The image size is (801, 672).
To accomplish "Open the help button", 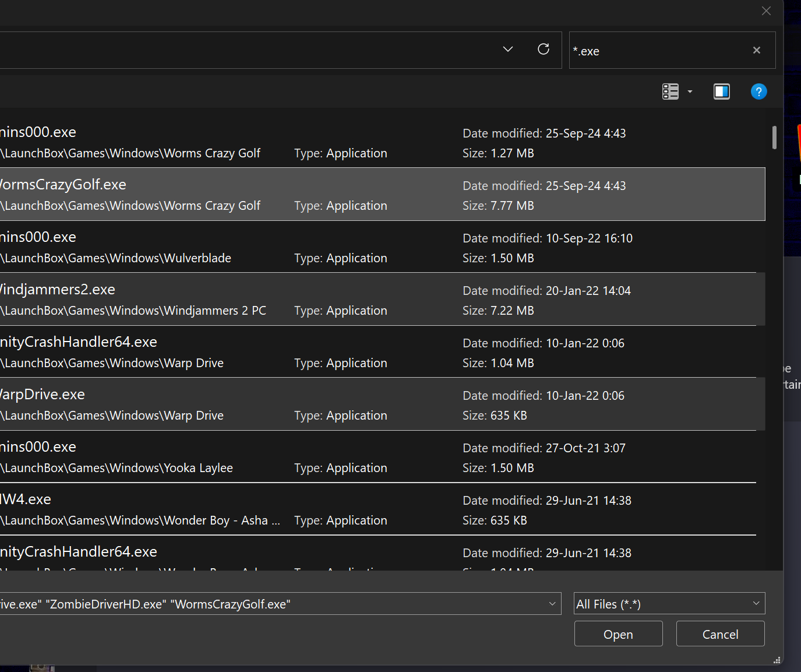I will click(758, 92).
